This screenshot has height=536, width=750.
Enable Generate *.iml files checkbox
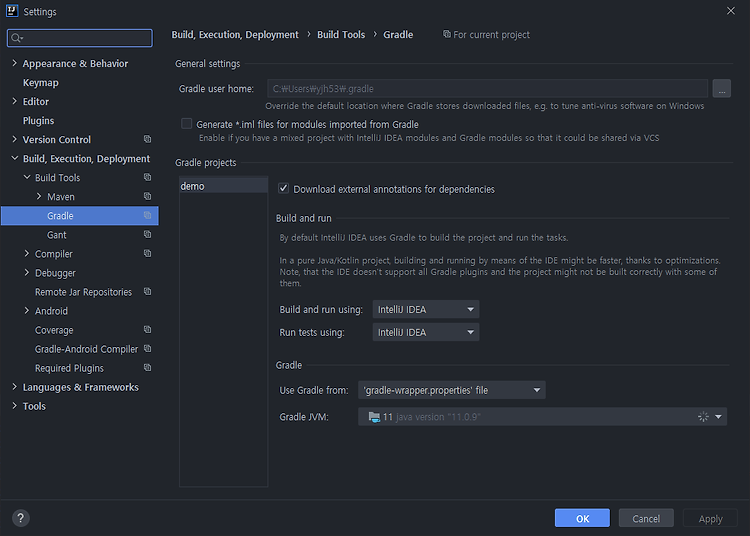(x=187, y=124)
